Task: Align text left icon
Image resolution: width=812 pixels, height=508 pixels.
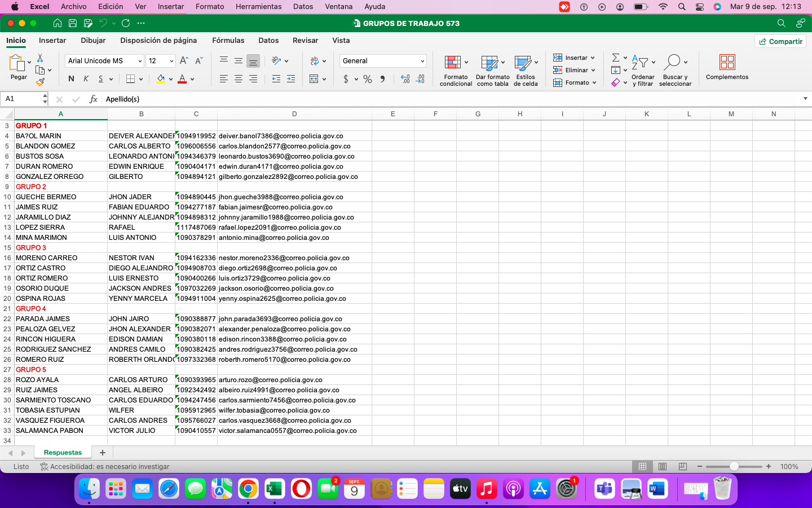Action: 224,79
